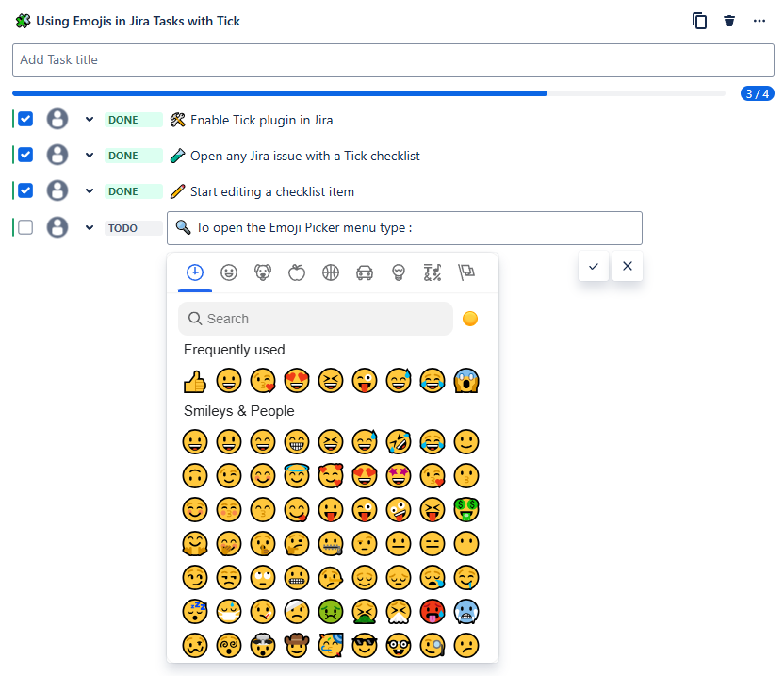Expand chevron on 'Enable Tick plugin' row
The height and width of the screenshot is (676, 784).
point(90,120)
